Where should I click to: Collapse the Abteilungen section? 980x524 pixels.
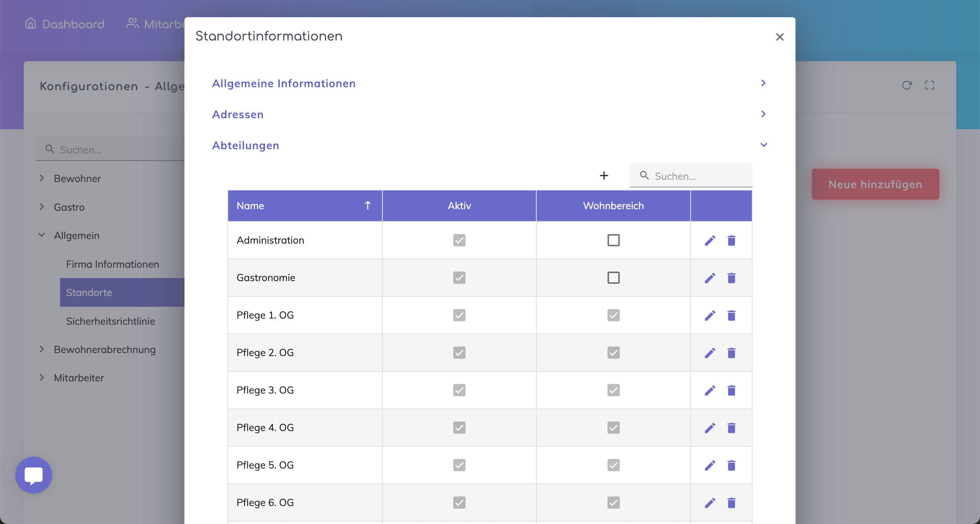(x=763, y=145)
